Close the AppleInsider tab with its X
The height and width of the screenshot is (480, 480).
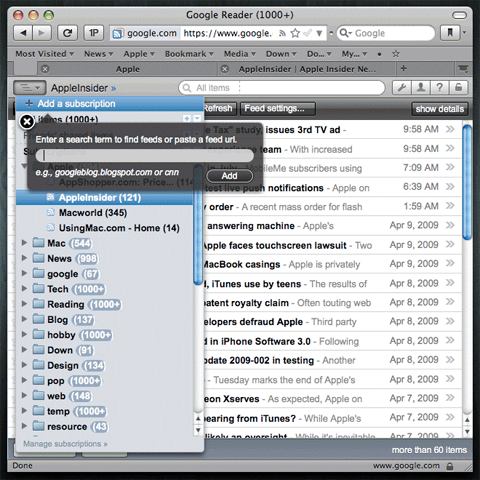point(225,69)
